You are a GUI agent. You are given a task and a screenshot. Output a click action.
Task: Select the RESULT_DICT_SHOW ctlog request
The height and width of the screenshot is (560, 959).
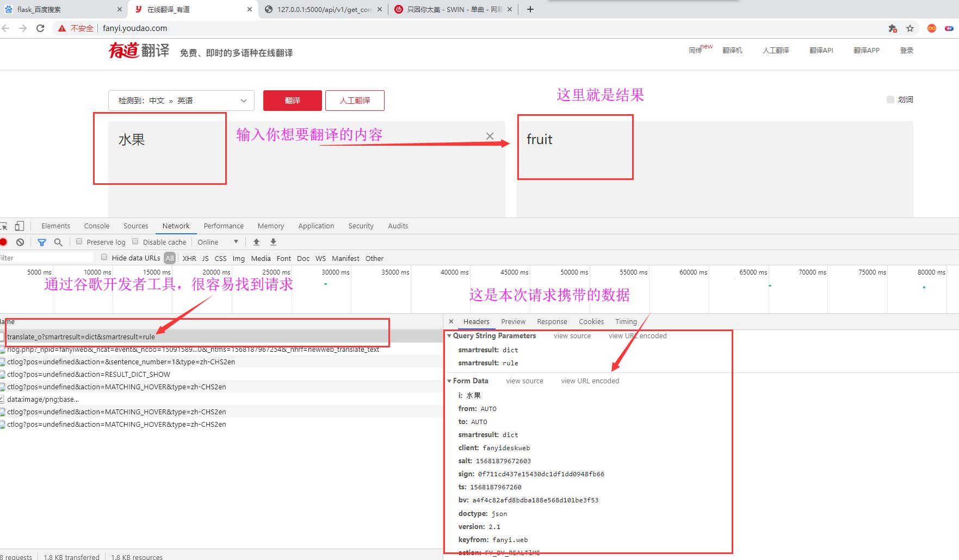221,374
